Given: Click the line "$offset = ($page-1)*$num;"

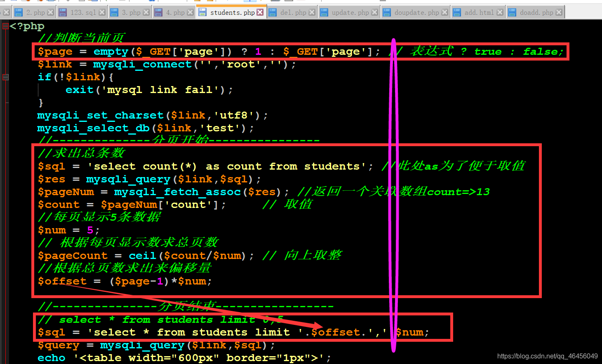Looking at the screenshot, I should point(125,281).
